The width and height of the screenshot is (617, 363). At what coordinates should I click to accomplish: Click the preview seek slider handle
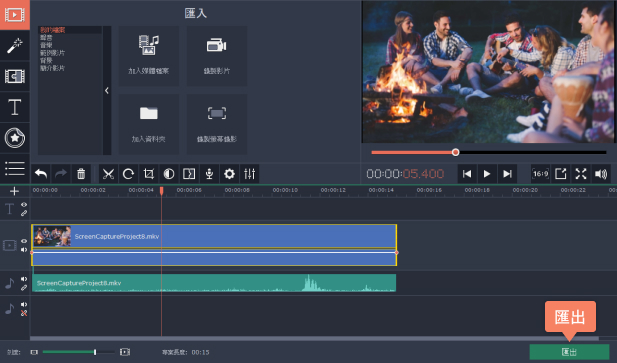[455, 152]
